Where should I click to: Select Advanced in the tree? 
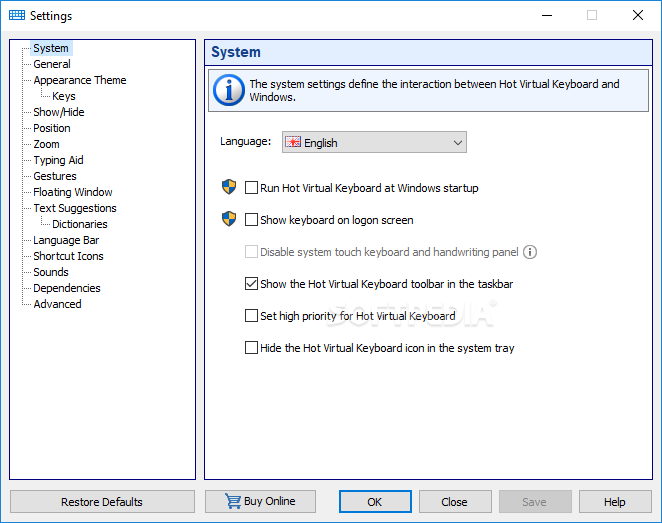coord(57,304)
